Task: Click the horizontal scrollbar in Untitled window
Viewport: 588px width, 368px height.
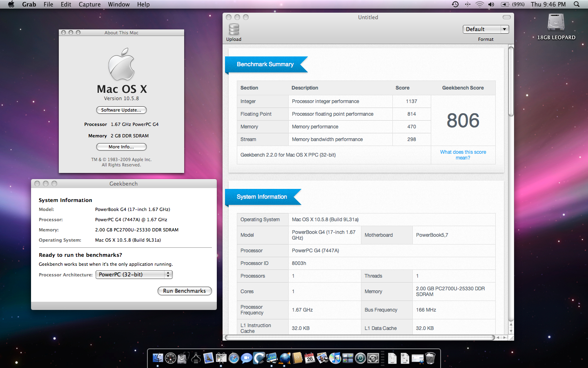Action: 360,338
